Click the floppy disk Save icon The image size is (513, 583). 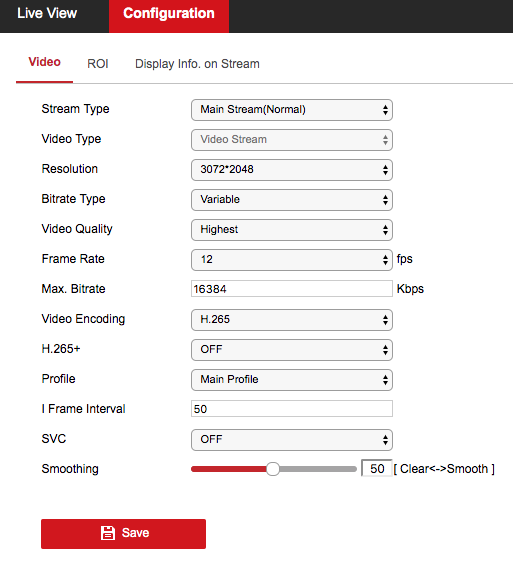coord(108,533)
